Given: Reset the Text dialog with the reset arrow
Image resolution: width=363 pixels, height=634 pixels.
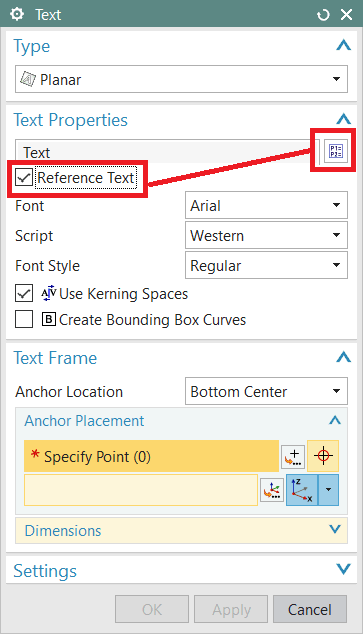Looking at the screenshot, I should [x=323, y=15].
